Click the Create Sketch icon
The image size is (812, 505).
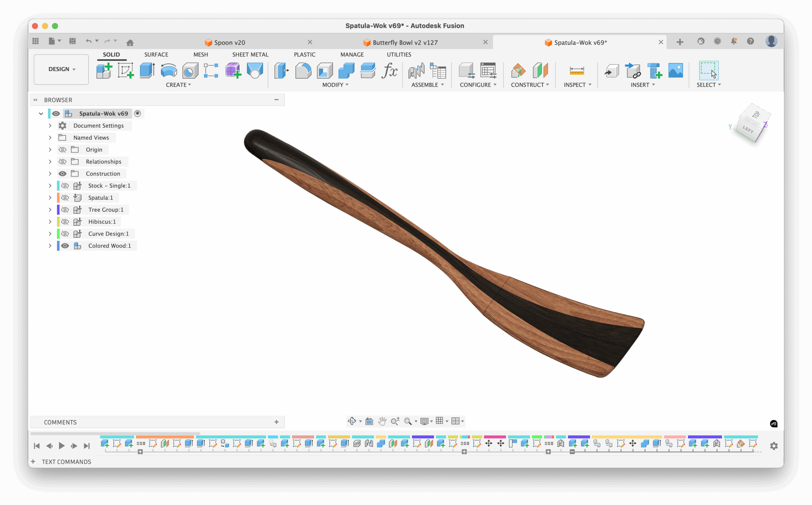click(x=126, y=70)
